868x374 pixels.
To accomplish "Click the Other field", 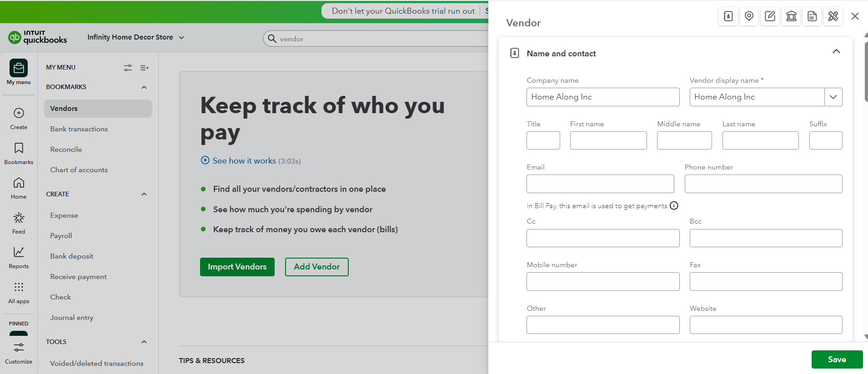I will click(x=603, y=325).
